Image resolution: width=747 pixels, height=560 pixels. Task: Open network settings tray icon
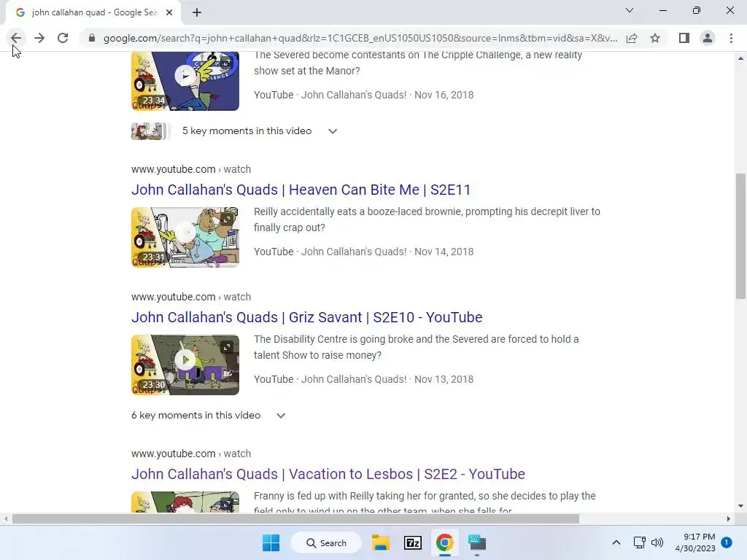(639, 542)
